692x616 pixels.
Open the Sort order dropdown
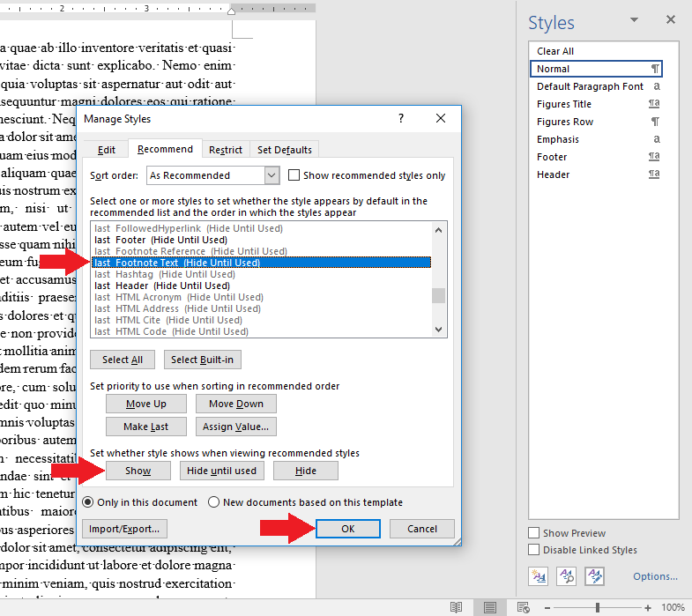[272, 175]
